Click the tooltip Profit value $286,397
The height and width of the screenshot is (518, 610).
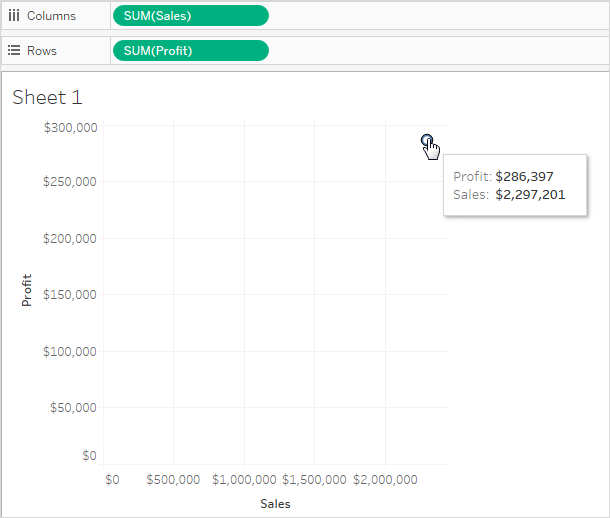click(524, 177)
